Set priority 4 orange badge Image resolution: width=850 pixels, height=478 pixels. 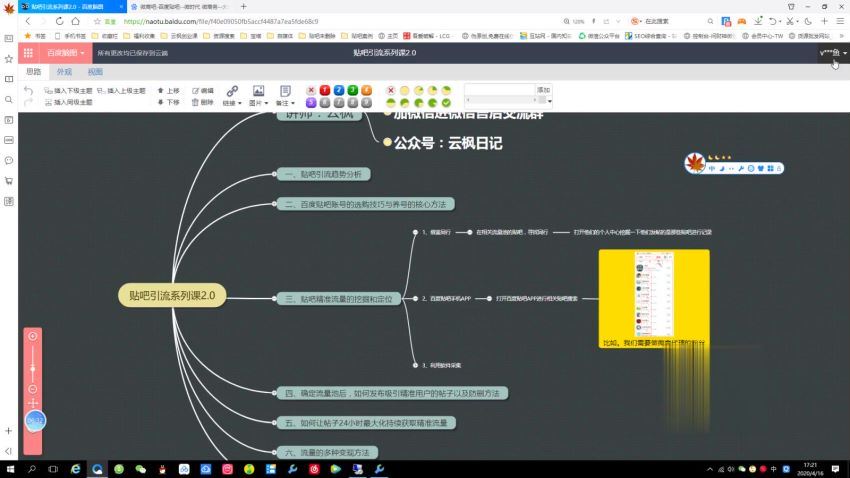coord(366,90)
